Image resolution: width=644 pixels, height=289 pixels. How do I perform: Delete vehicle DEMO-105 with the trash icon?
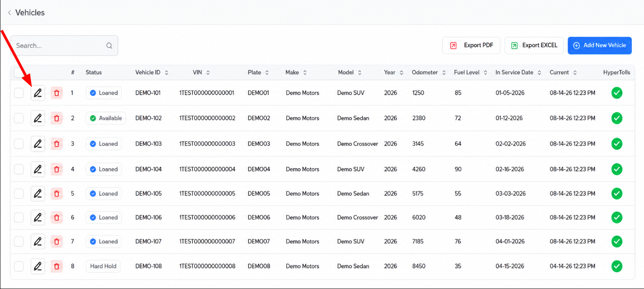click(57, 194)
